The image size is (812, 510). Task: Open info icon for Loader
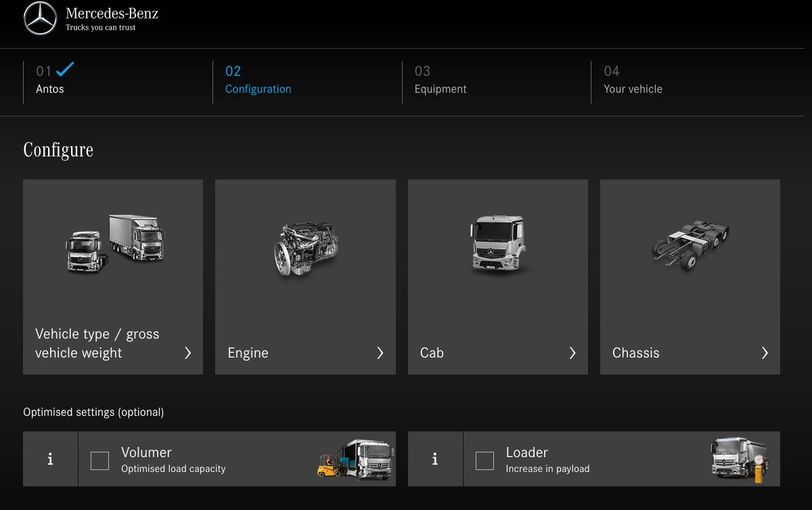coord(435,459)
